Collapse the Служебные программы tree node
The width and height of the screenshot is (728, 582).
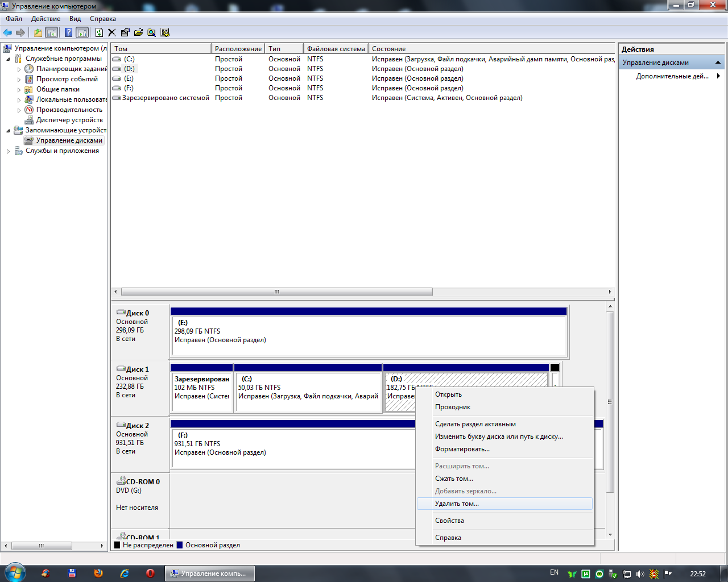8,59
